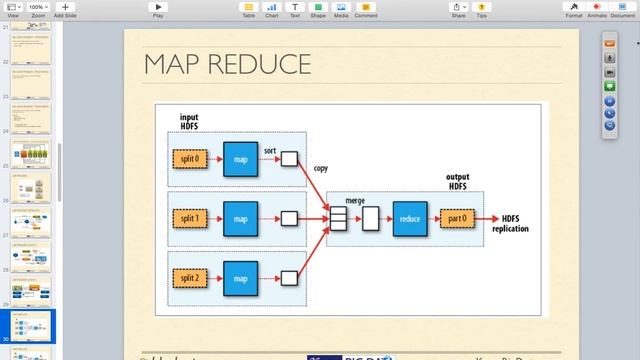Select slide 27 thumbnail in navigator
640x360 pixels.
coord(31,222)
